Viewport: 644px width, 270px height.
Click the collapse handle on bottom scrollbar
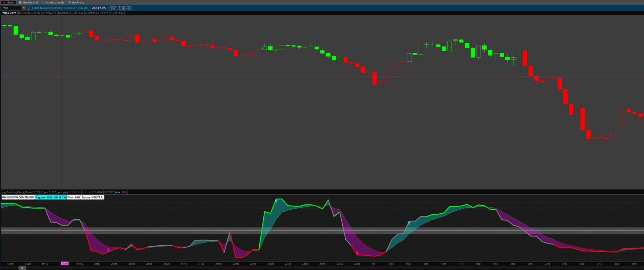[x=22, y=268]
